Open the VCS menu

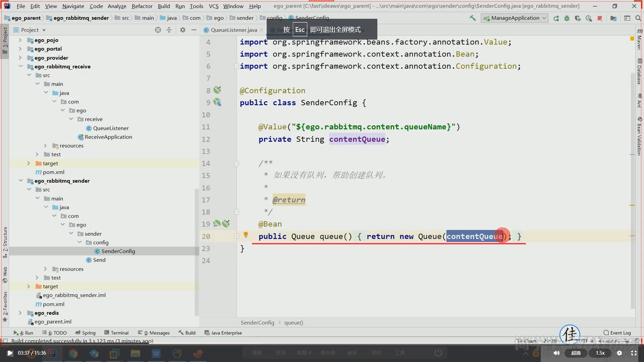pyautogui.click(x=214, y=6)
